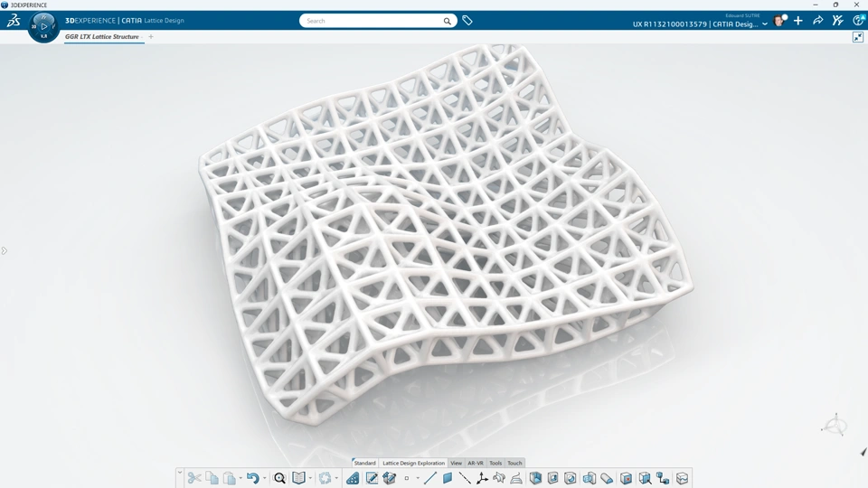
Task: Select the surface sweep tool icon
Action: 499,477
